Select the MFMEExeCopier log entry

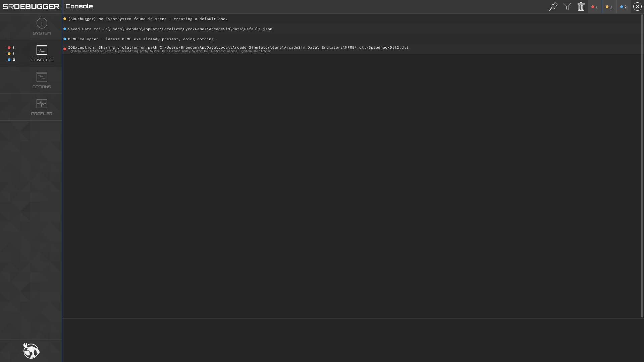click(x=142, y=39)
